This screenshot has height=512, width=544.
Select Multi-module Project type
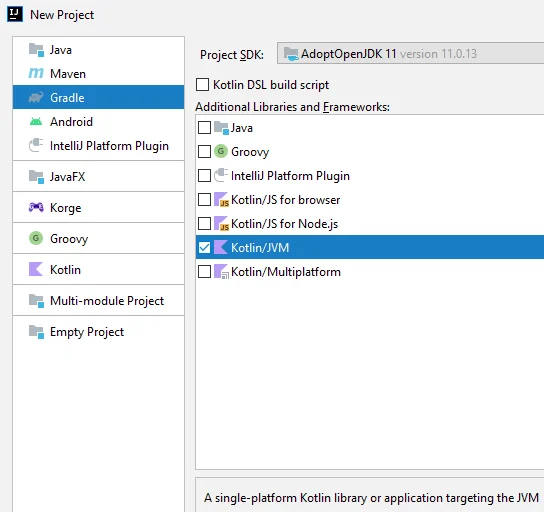pos(99,301)
